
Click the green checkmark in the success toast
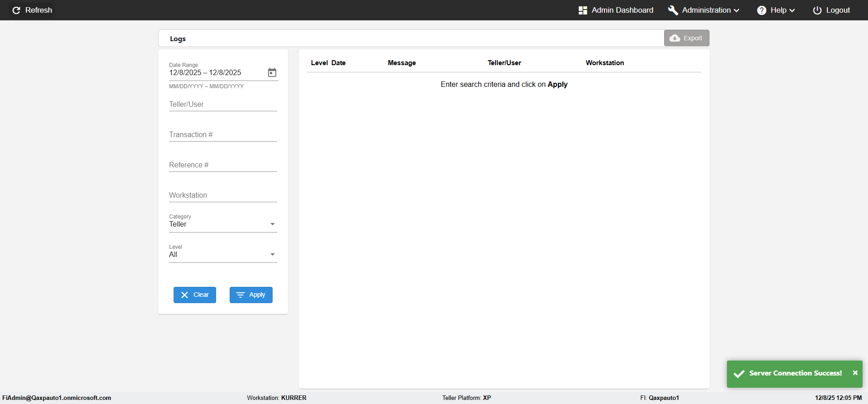tap(739, 374)
